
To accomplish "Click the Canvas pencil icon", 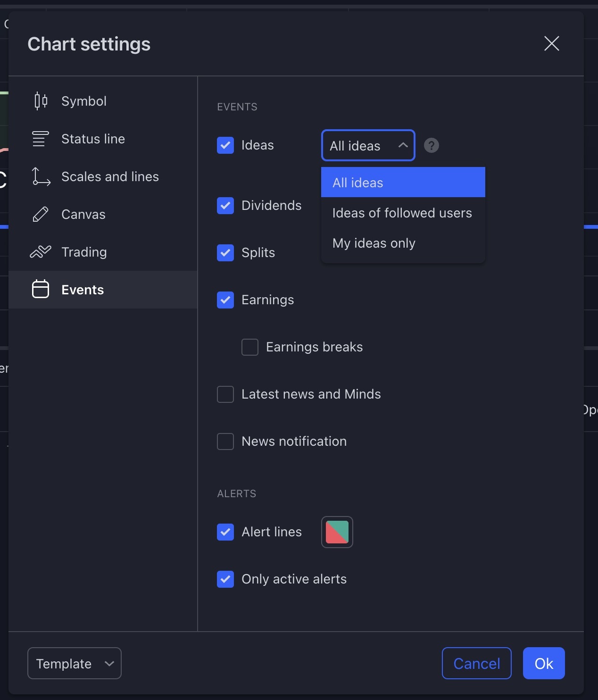I will pyautogui.click(x=41, y=214).
